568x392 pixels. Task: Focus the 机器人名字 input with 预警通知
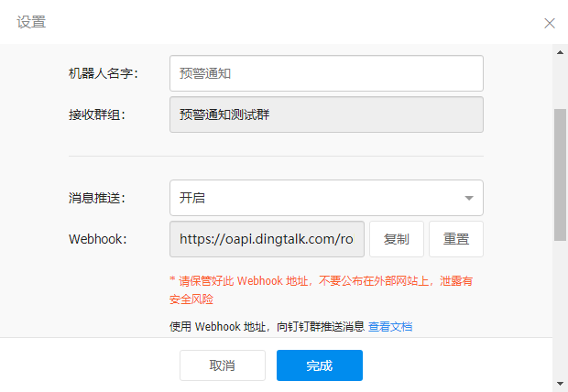[326, 73]
